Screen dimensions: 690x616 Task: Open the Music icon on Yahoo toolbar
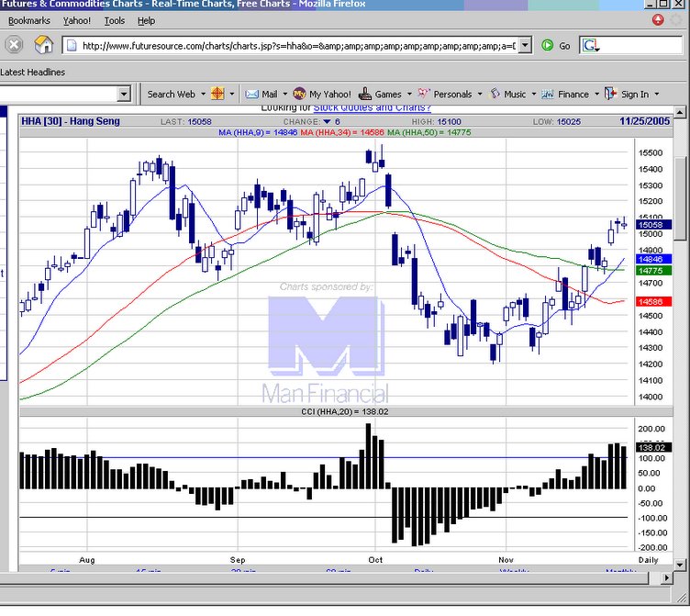pyautogui.click(x=495, y=94)
